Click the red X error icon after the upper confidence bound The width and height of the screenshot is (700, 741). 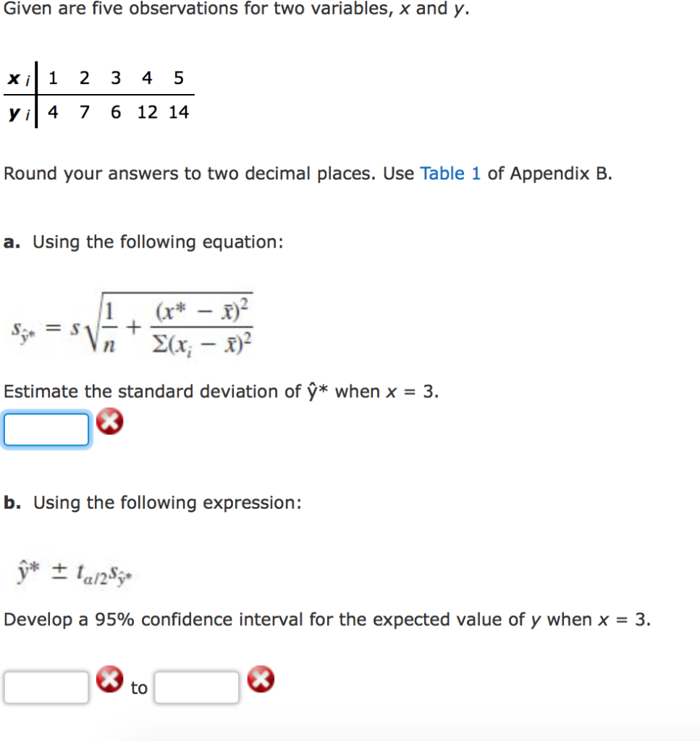pos(261,678)
